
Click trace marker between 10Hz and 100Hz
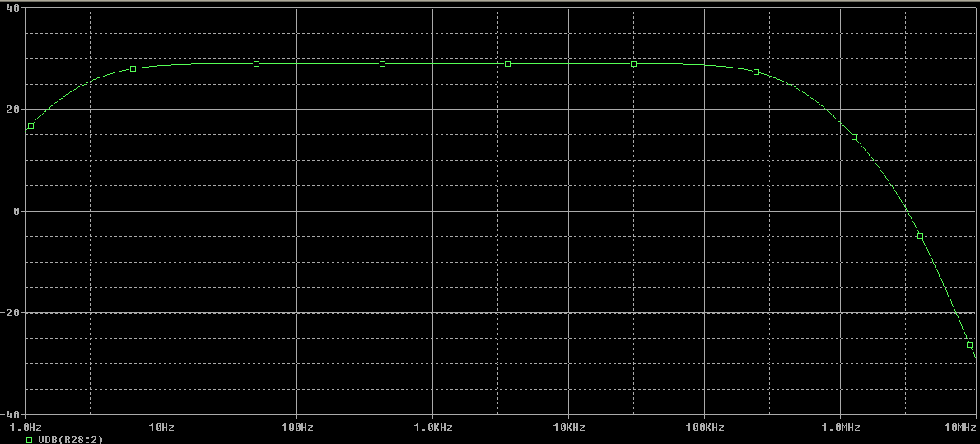257,63
